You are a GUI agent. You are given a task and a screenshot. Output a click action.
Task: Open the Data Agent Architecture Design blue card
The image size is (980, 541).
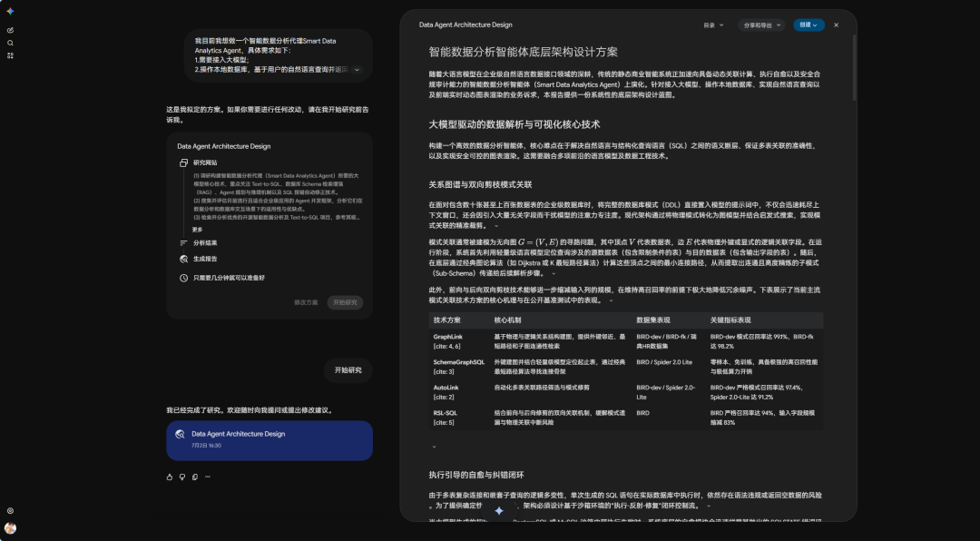269,440
